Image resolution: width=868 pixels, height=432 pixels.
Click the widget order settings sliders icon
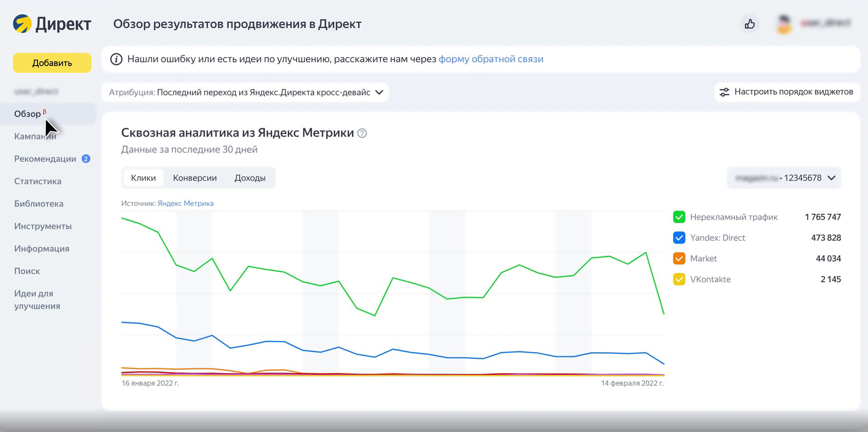tap(725, 92)
